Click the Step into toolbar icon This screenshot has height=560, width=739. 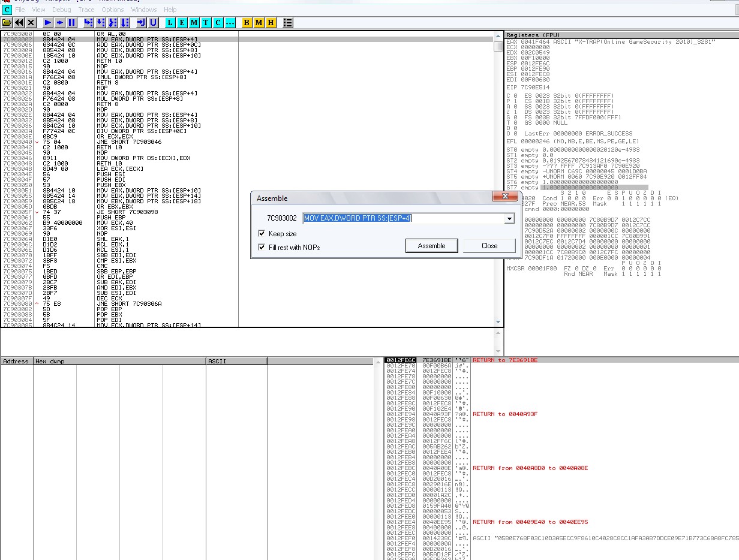89,23
